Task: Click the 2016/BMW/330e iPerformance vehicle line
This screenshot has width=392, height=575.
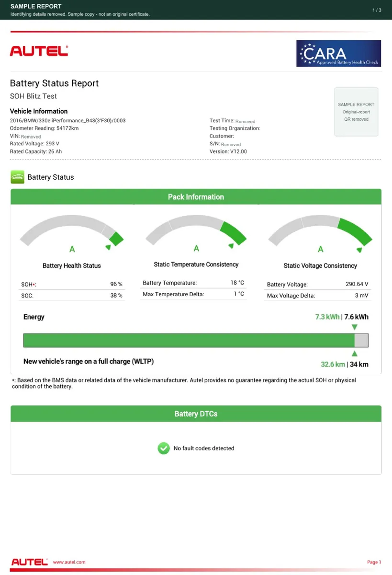Action: pyautogui.click(x=68, y=121)
